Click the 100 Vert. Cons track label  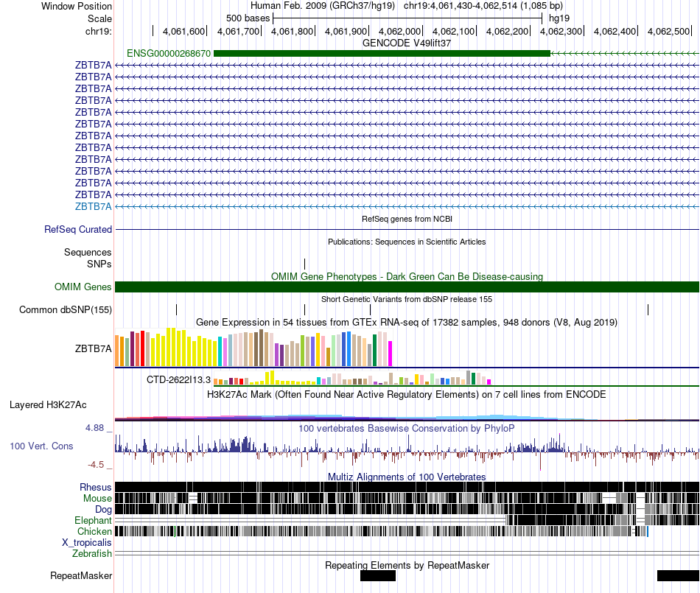(41, 446)
